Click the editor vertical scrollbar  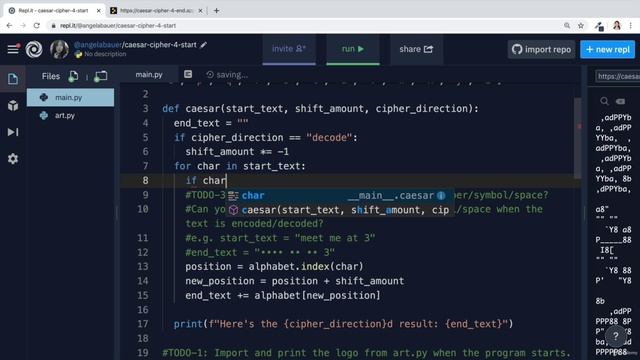pyautogui.click(x=577, y=138)
